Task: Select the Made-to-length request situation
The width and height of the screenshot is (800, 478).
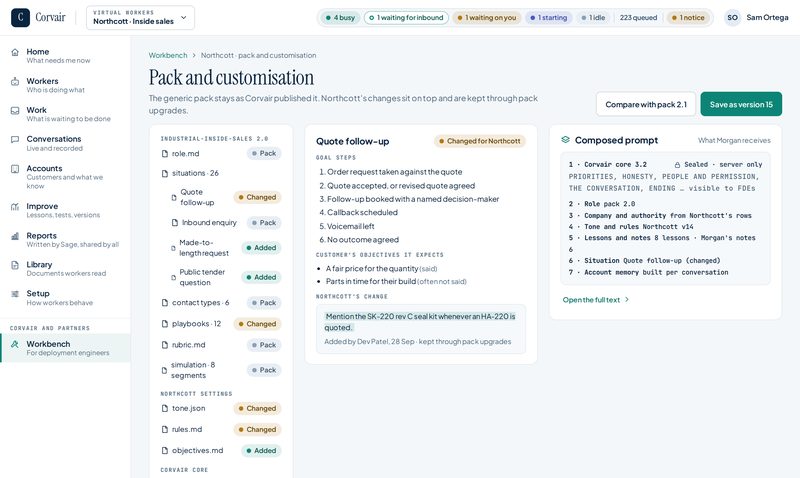Action: pyautogui.click(x=221, y=248)
